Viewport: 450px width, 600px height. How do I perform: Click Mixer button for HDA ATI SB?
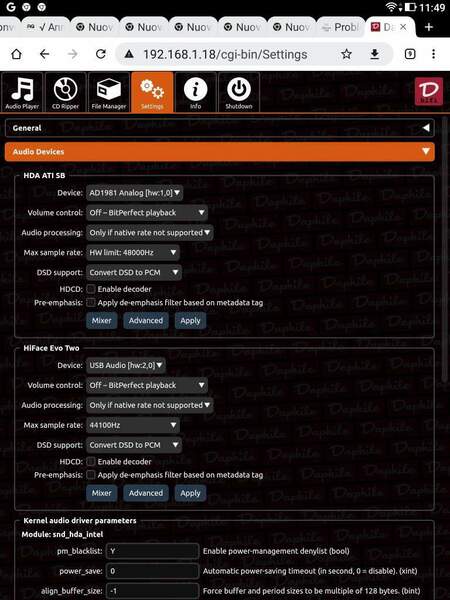point(101,321)
